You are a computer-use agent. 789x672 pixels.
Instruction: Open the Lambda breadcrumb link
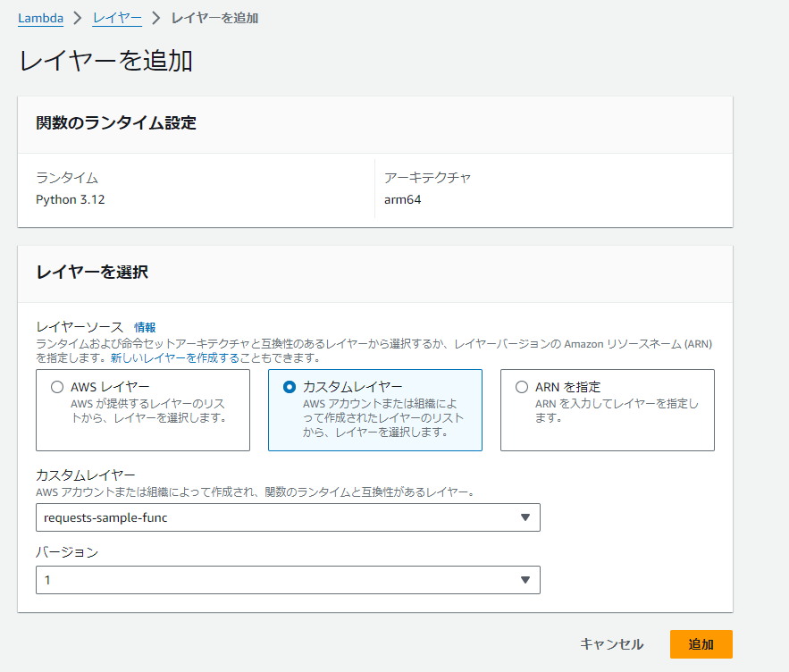pyautogui.click(x=41, y=18)
